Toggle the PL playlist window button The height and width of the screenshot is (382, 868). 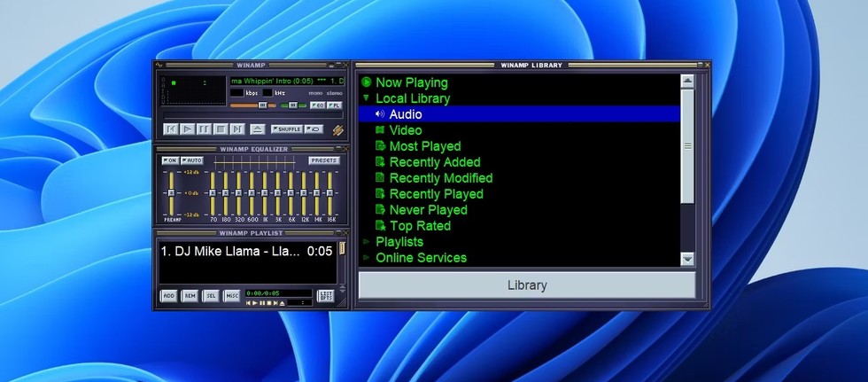coord(335,105)
